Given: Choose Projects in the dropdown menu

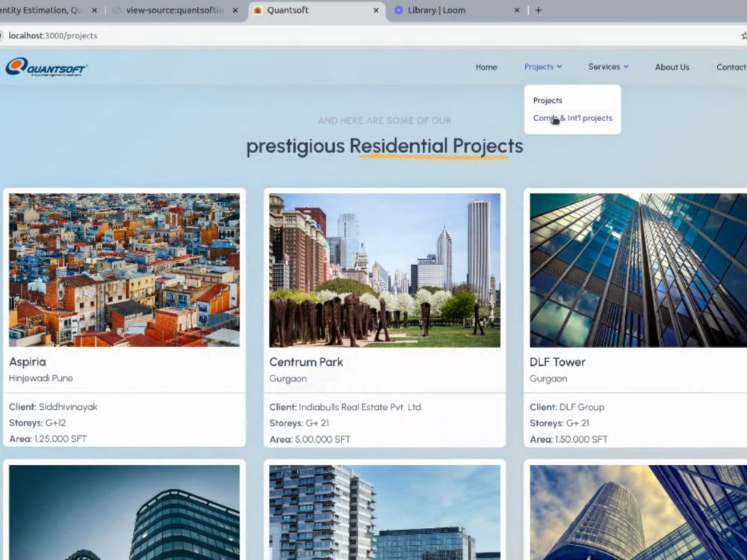Looking at the screenshot, I should (548, 101).
